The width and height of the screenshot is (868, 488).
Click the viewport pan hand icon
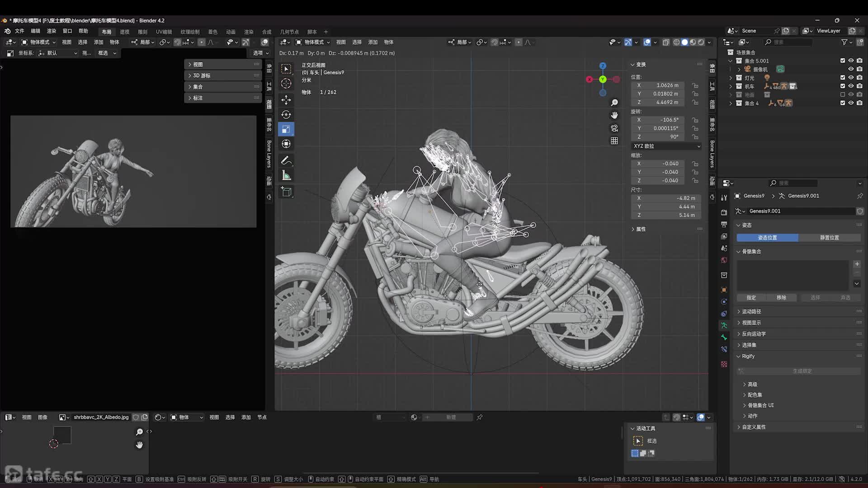point(614,115)
